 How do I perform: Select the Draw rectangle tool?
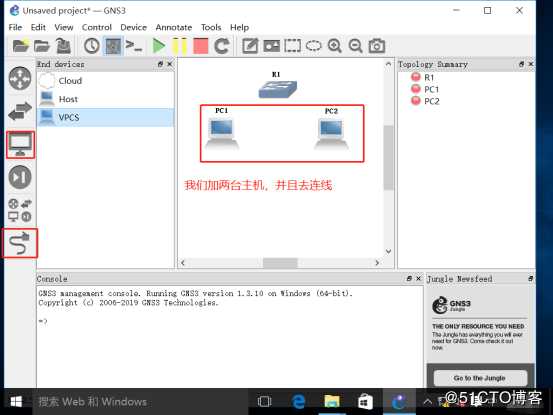pyautogui.click(x=293, y=46)
